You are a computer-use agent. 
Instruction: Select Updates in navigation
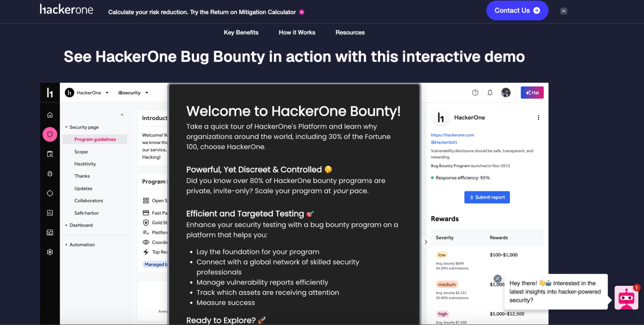[x=83, y=188]
